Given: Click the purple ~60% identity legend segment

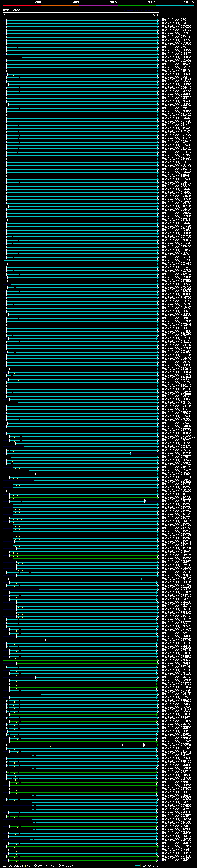Looking at the screenshot, I should 98,6.
